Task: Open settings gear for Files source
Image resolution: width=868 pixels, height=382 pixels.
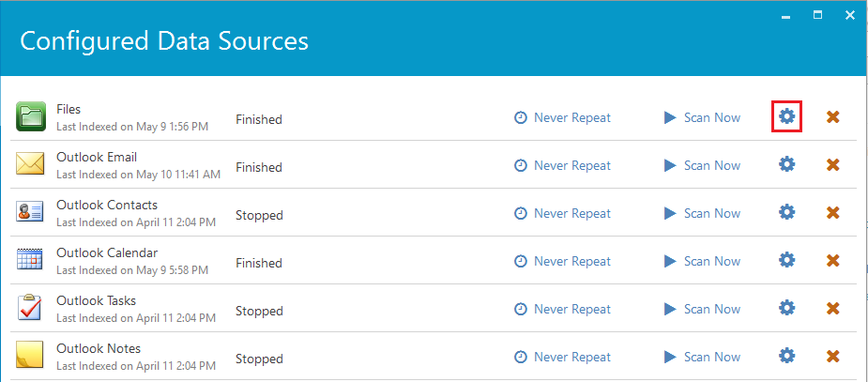Action: (786, 116)
